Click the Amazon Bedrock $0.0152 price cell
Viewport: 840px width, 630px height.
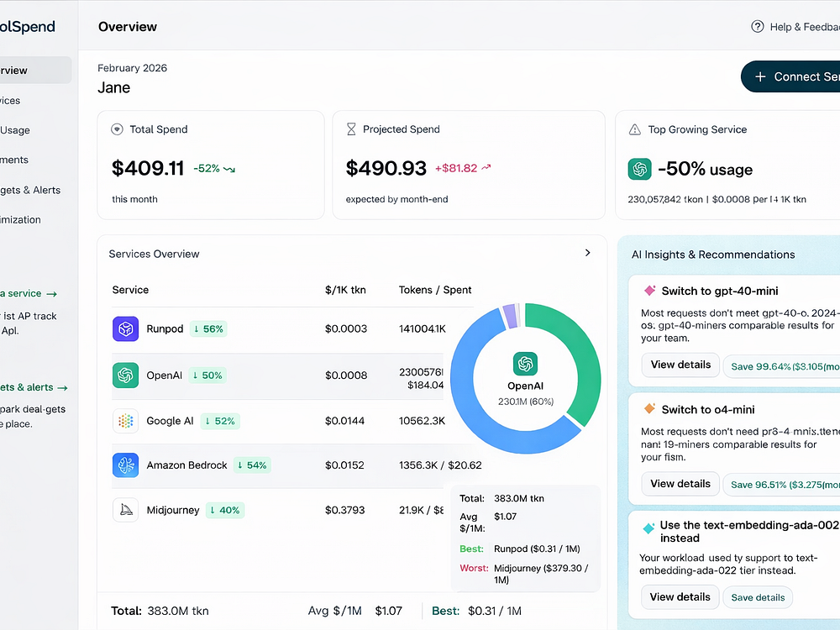(344, 465)
